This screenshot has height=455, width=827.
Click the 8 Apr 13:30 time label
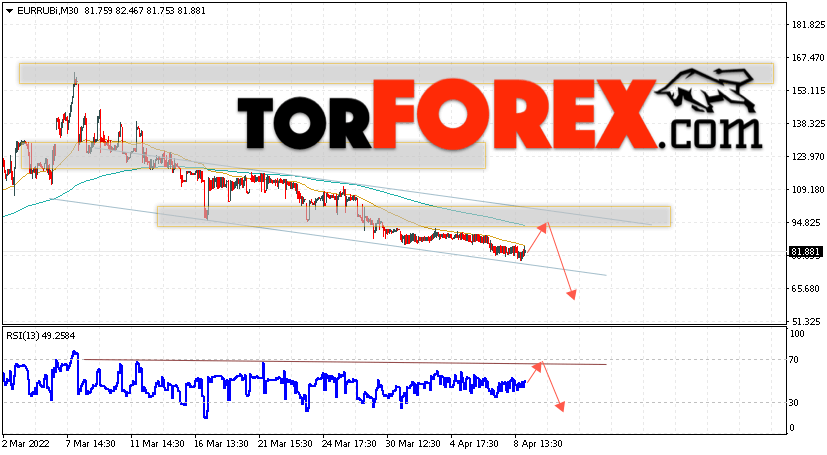(538, 443)
